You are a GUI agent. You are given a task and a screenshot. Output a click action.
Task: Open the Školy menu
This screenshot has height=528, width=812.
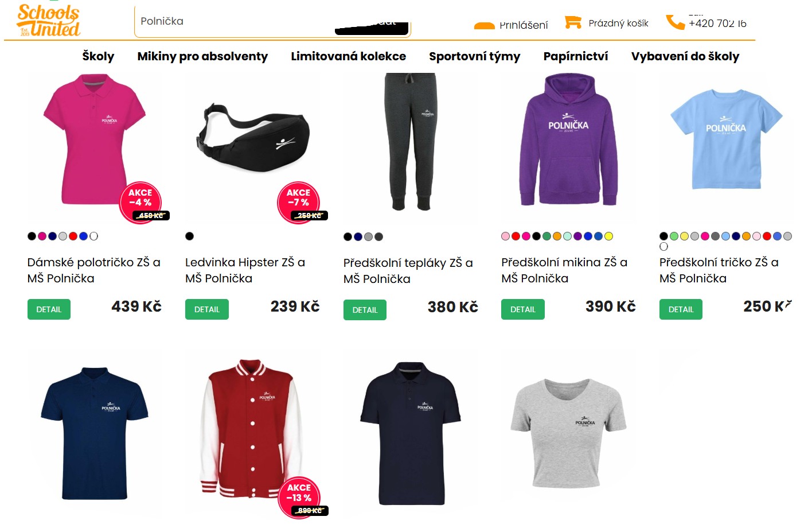tap(98, 56)
